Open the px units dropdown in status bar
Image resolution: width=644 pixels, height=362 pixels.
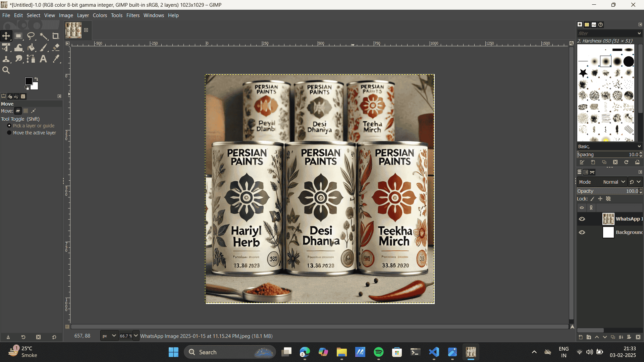pos(109,336)
